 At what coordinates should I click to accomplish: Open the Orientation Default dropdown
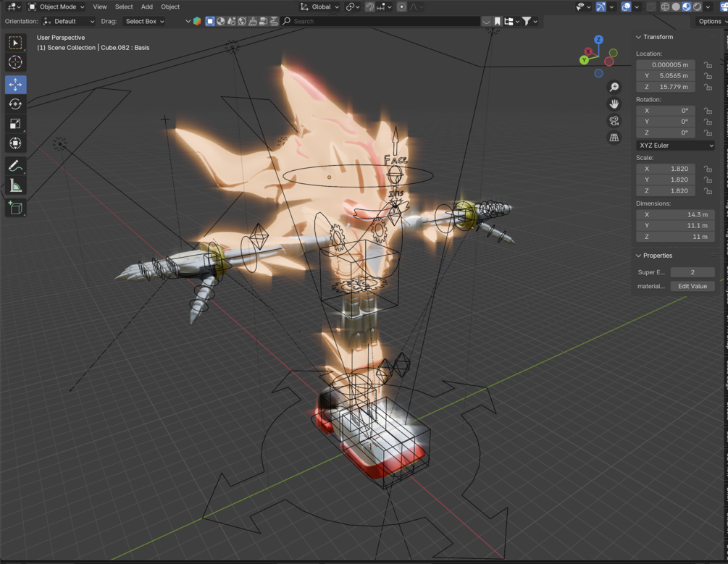tap(68, 21)
